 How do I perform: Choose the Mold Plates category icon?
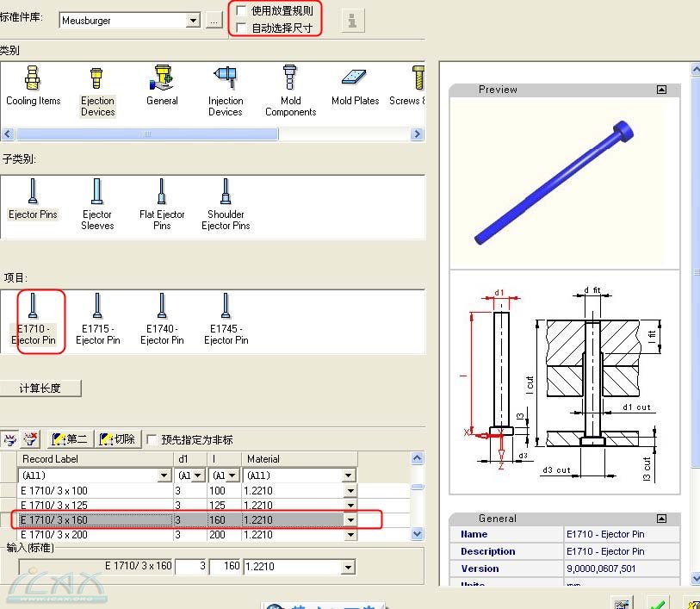(x=355, y=86)
